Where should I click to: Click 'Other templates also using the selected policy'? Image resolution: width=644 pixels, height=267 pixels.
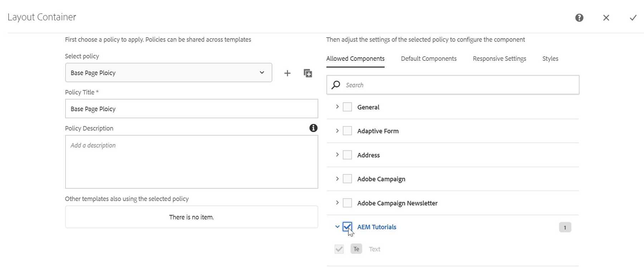pos(127,199)
